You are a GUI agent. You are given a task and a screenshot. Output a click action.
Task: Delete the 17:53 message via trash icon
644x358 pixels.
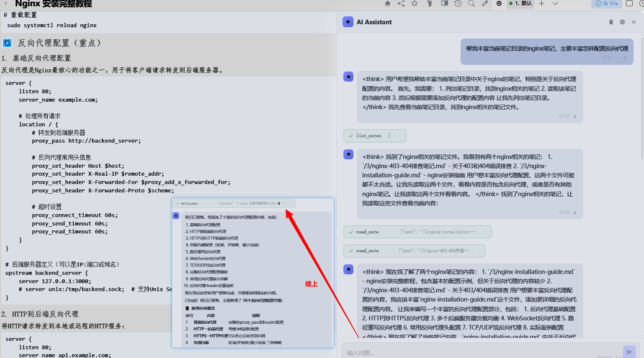pyautogui.click(x=574, y=213)
